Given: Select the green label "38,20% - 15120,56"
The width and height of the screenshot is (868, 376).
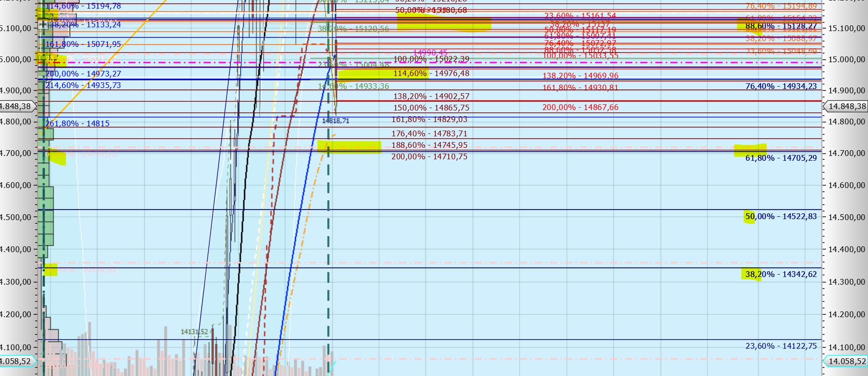Looking at the screenshot, I should (353, 29).
